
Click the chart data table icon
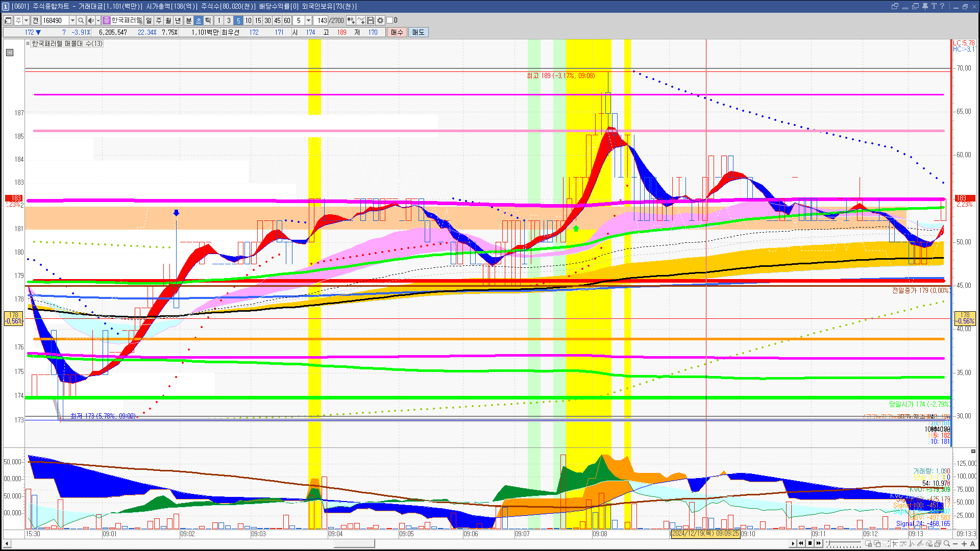[x=10, y=53]
